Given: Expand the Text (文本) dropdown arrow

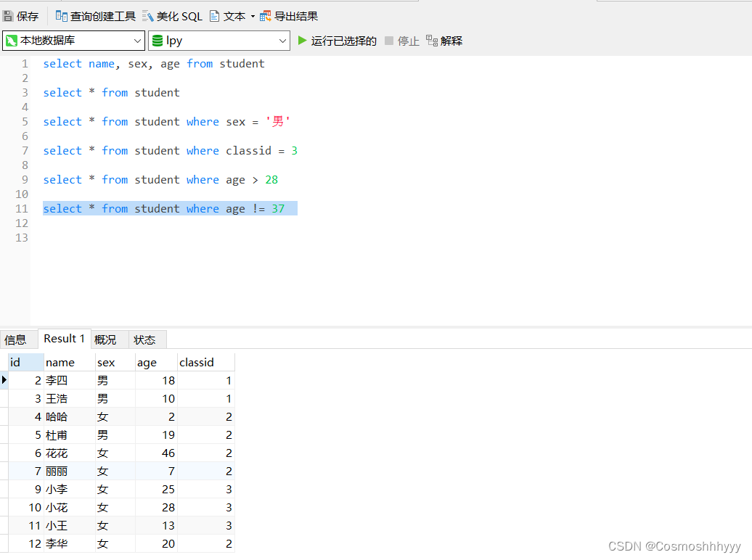Looking at the screenshot, I should tap(253, 16).
